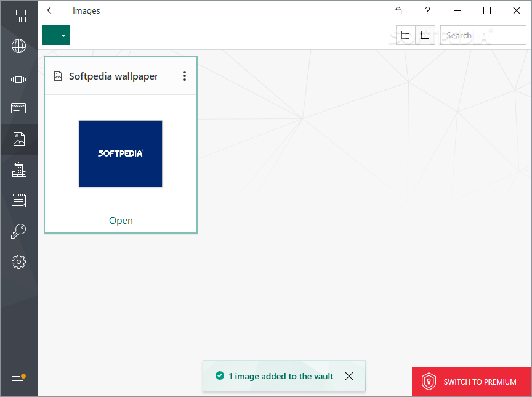This screenshot has width=532, height=397.
Task: Minimize the password manager window
Action: coord(457,10)
